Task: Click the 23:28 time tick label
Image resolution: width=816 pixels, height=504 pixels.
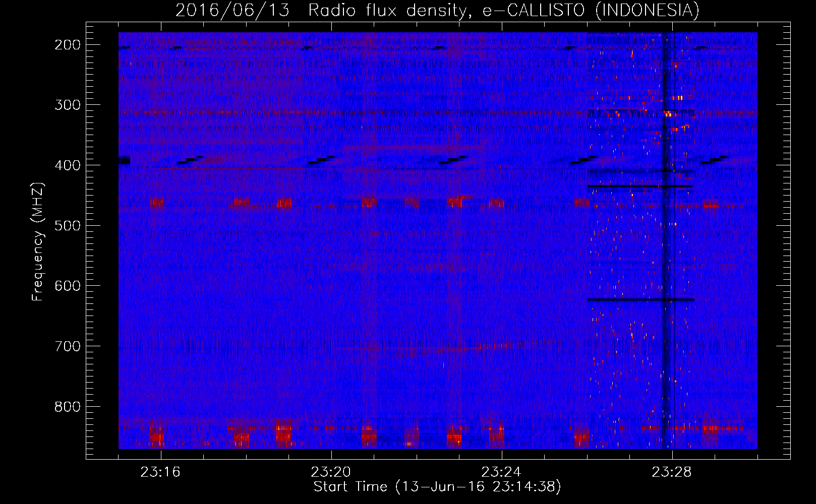Action: (672, 472)
